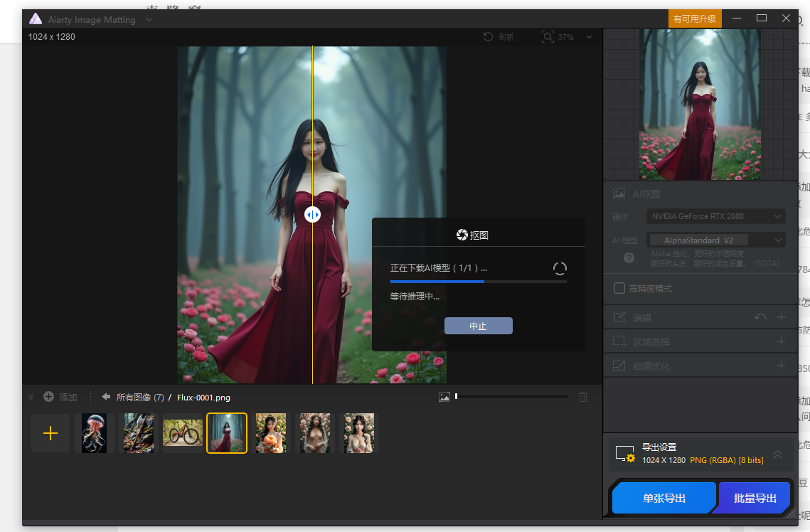The width and height of the screenshot is (810, 532).
Task: Click the 单张导出 export button
Action: [664, 499]
